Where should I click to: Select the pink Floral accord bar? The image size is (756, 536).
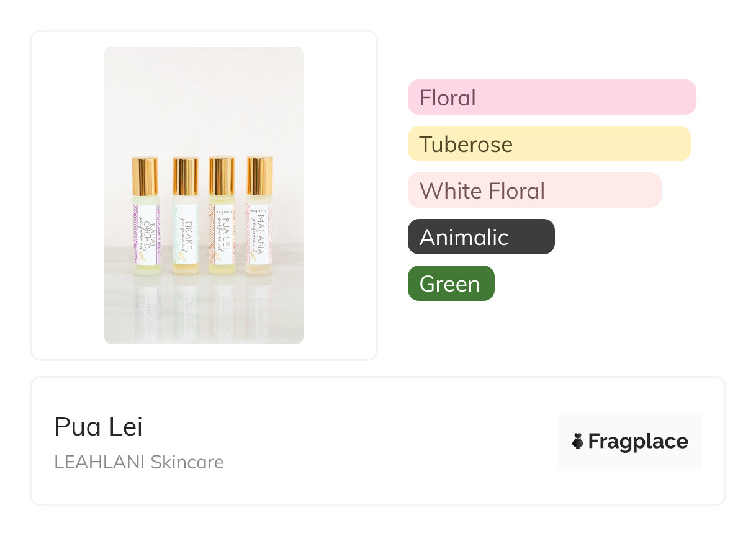(552, 97)
